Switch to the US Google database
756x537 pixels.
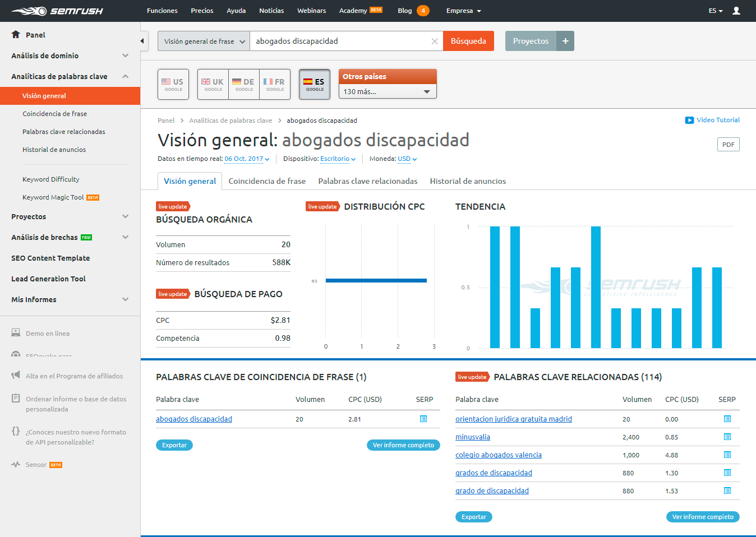173,84
